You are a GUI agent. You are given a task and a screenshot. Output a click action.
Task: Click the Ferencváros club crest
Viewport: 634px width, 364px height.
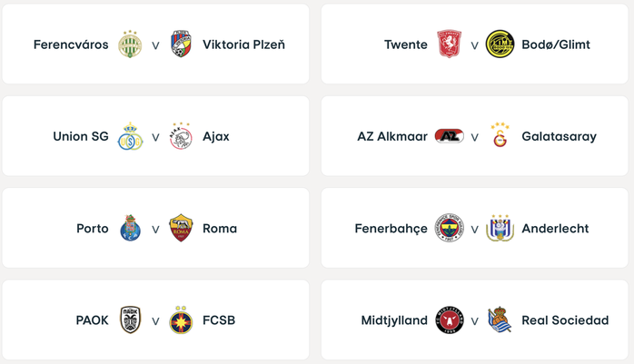[x=130, y=44]
